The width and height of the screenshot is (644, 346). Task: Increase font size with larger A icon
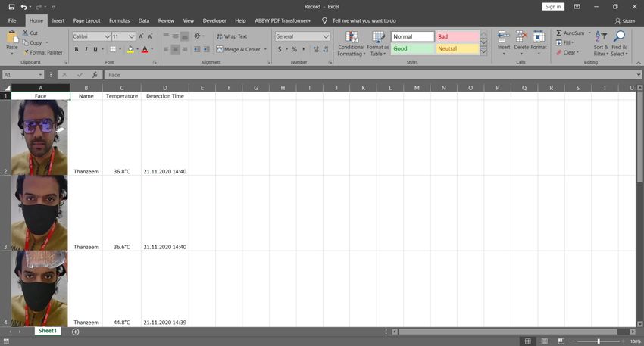141,36
